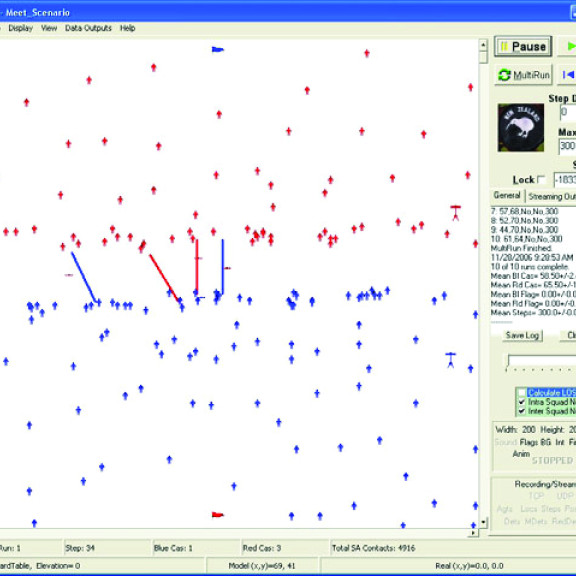
Task: Select the red flag at bottom of map
Action: coord(217,515)
